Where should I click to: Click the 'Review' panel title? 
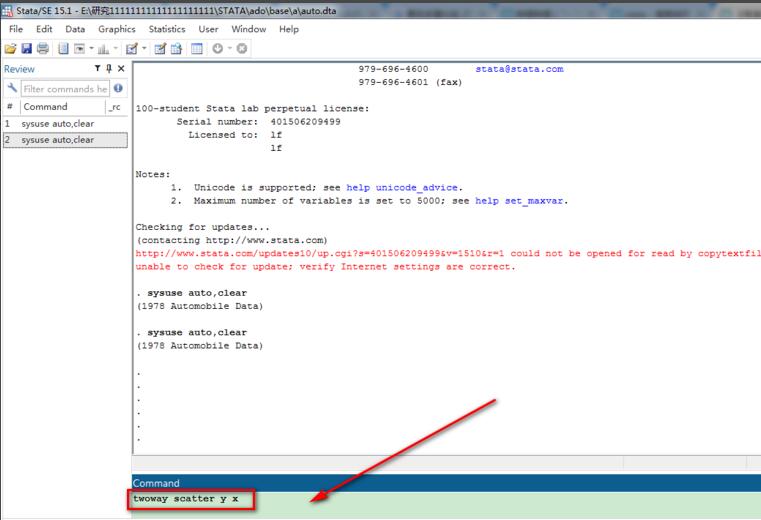19,69
